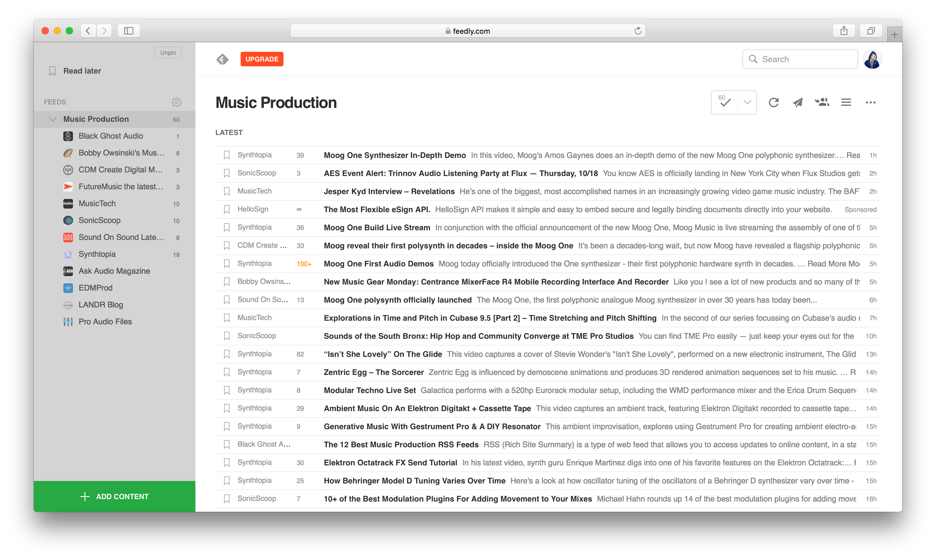Screen dimensions: 936x560
Task: Click Safari's show tabs overview icon
Action: pos(871,30)
